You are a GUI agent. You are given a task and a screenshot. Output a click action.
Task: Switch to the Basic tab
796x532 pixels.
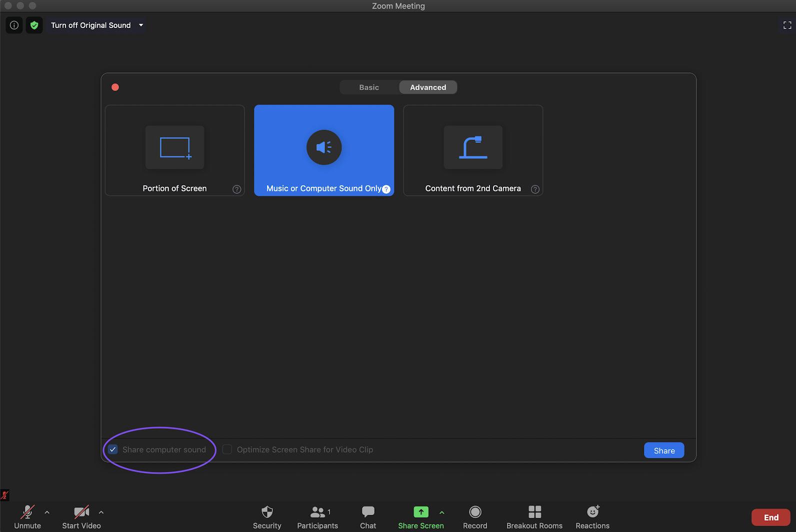coord(369,87)
